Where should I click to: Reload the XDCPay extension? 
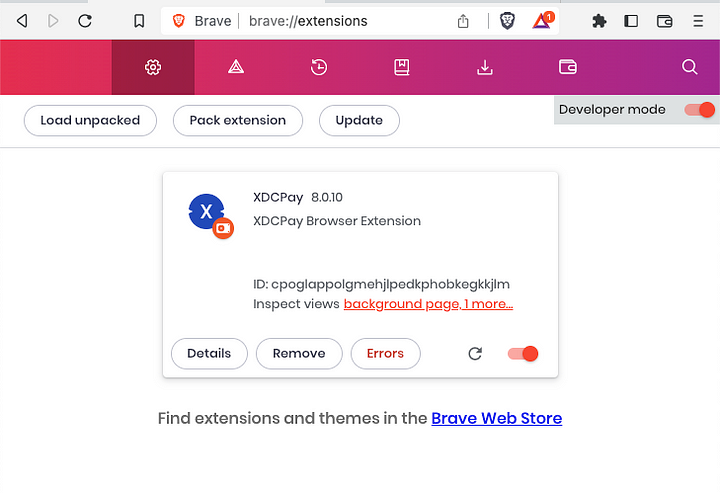[x=476, y=353]
